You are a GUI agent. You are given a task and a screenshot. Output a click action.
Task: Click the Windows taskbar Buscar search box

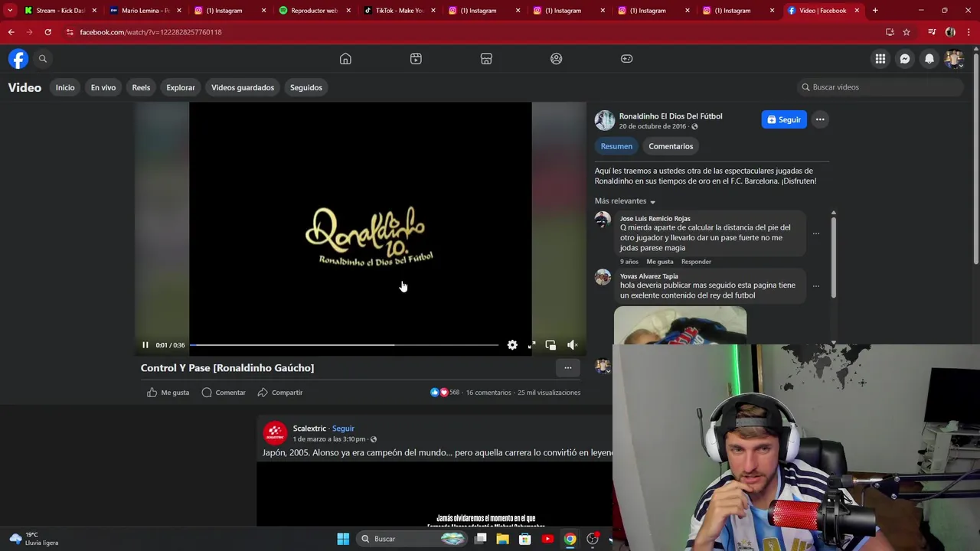tap(412, 539)
